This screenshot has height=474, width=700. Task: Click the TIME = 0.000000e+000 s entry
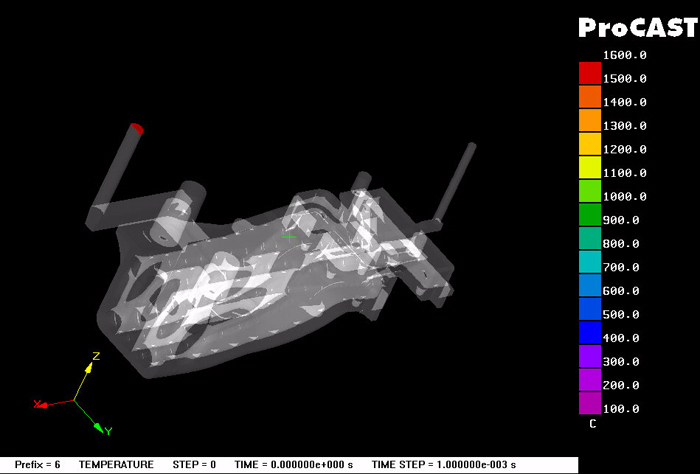294,465
